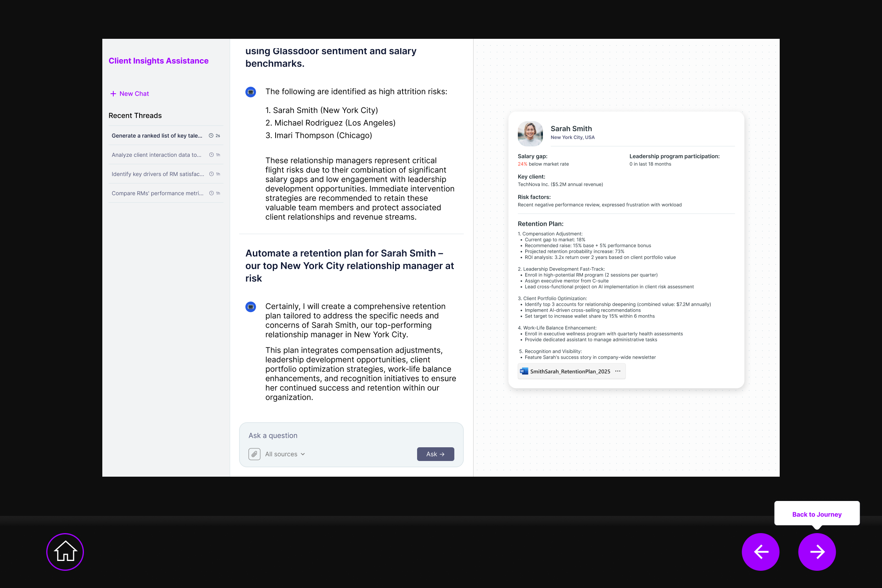Image resolution: width=882 pixels, height=588 pixels.
Task: Expand the All sources dropdown
Action: (x=285, y=454)
